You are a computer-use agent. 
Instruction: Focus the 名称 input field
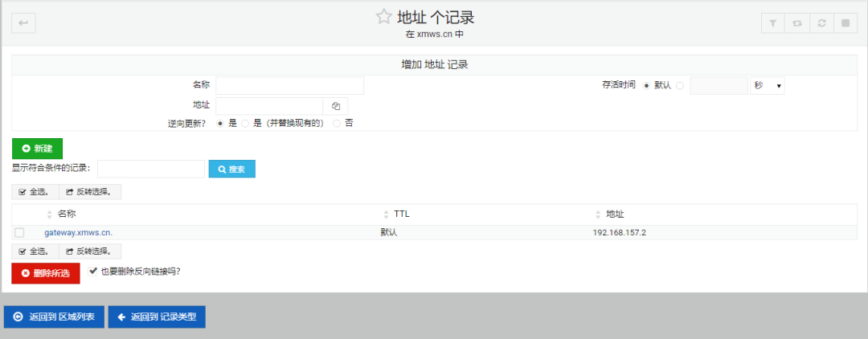tap(289, 86)
